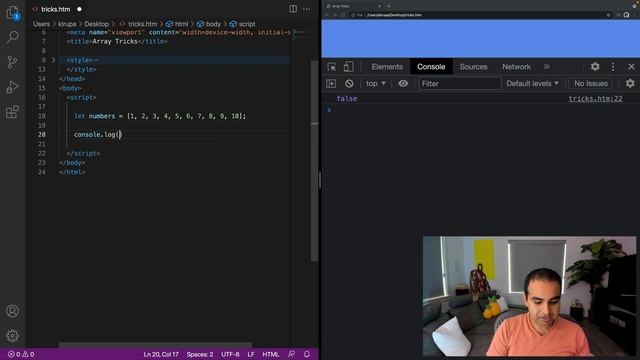Image resolution: width=640 pixels, height=360 pixels.
Task: Click line number 22 in the gutter
Action: [42, 153]
